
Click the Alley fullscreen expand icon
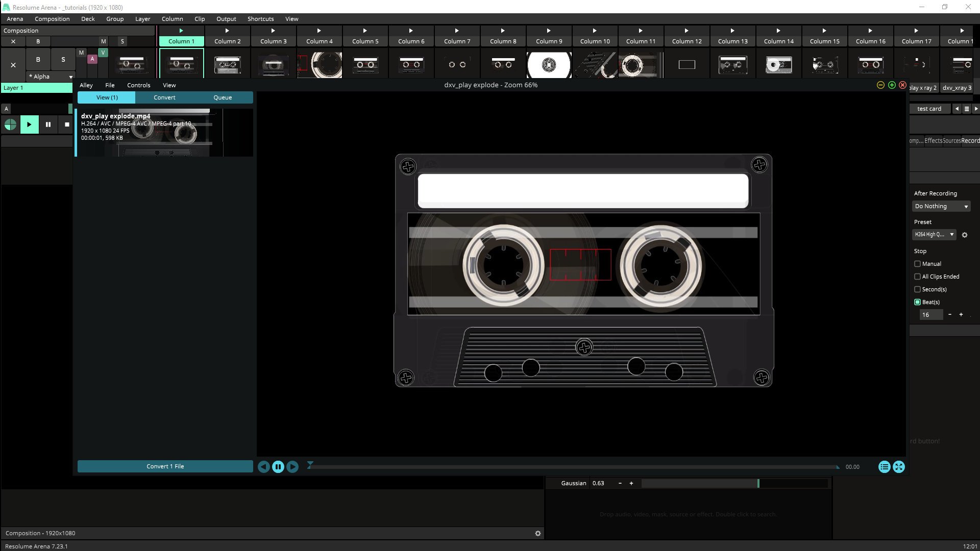click(899, 467)
